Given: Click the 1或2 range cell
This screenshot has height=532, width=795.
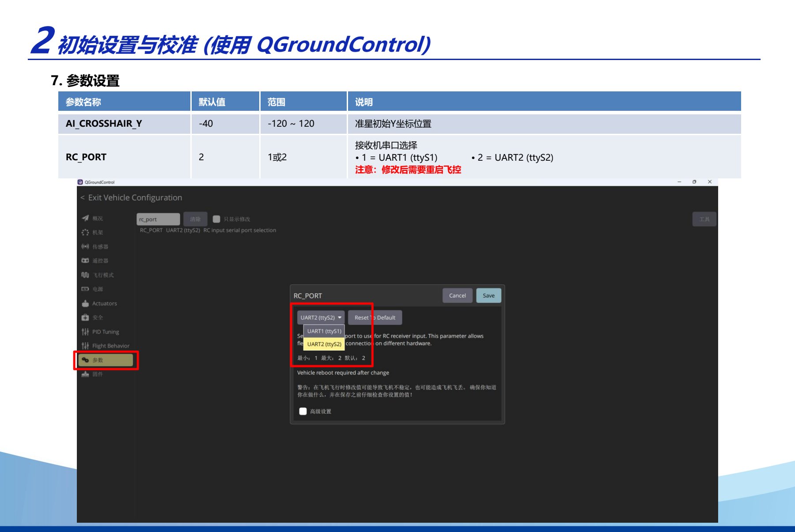Looking at the screenshot, I should click(x=303, y=157).
